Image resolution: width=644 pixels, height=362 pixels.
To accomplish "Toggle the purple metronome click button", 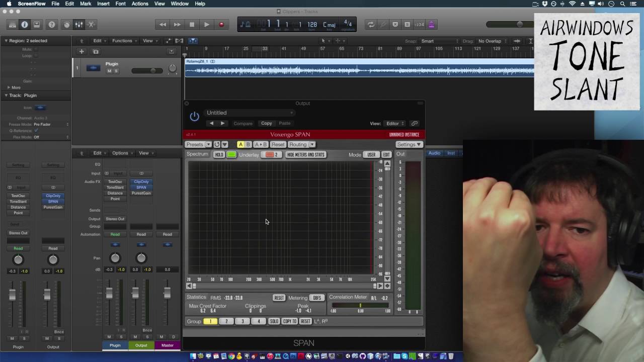I will click(431, 24).
